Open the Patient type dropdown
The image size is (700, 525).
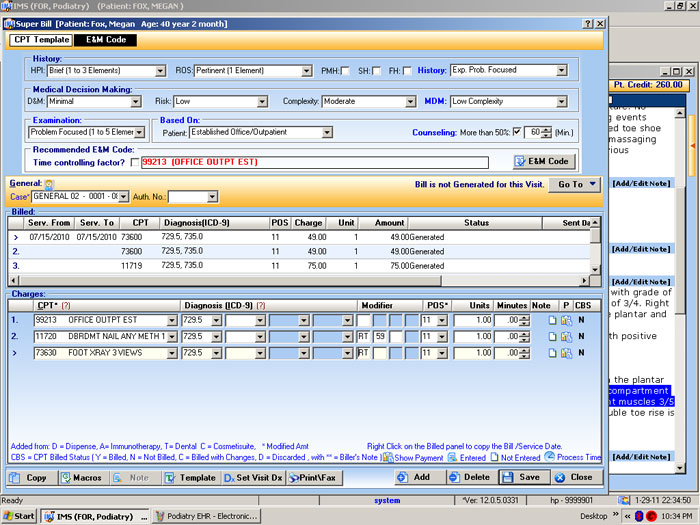(x=327, y=133)
